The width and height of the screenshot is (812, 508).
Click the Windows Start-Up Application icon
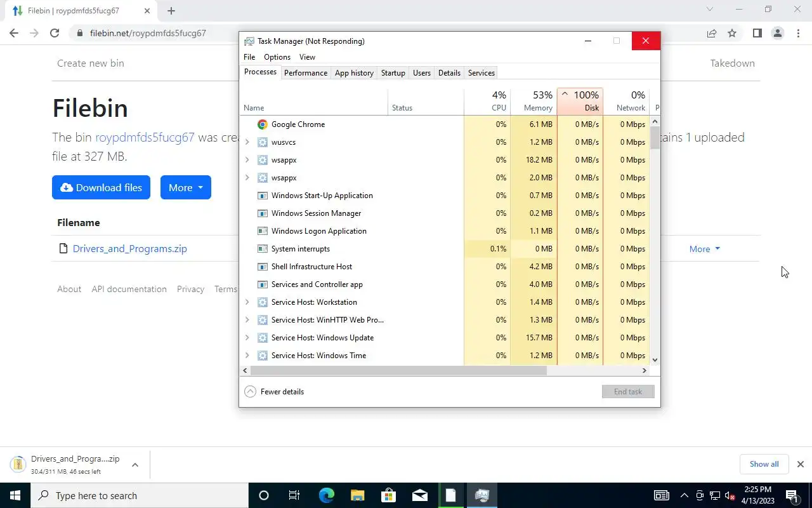(262, 196)
